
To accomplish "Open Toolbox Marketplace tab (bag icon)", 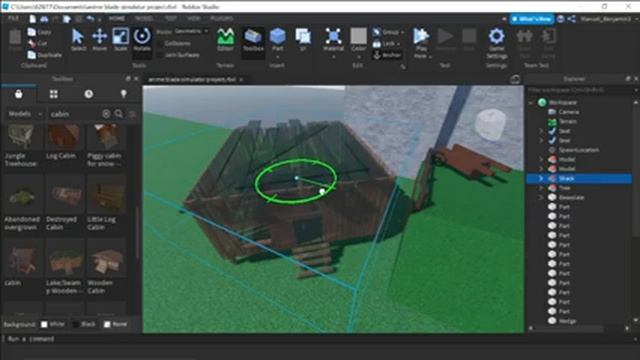I will [x=18, y=94].
